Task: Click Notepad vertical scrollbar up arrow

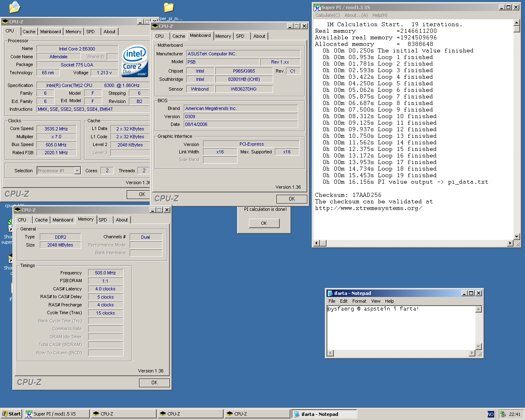Action: 478,309
